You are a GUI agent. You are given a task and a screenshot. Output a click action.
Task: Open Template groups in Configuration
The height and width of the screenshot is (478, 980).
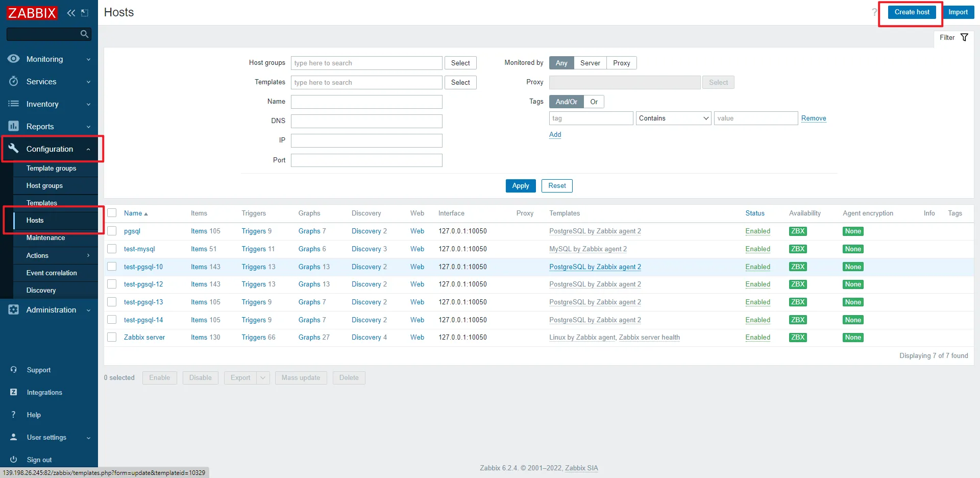click(x=51, y=168)
